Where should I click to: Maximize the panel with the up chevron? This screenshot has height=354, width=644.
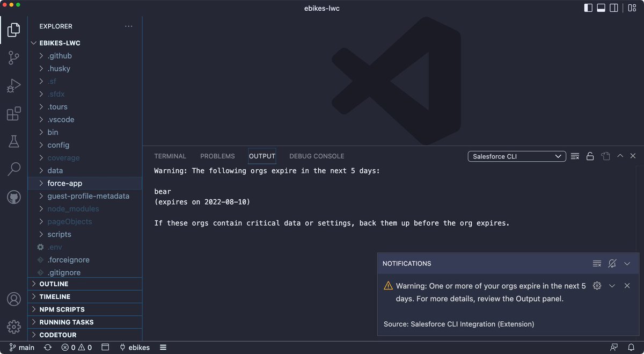pos(620,156)
